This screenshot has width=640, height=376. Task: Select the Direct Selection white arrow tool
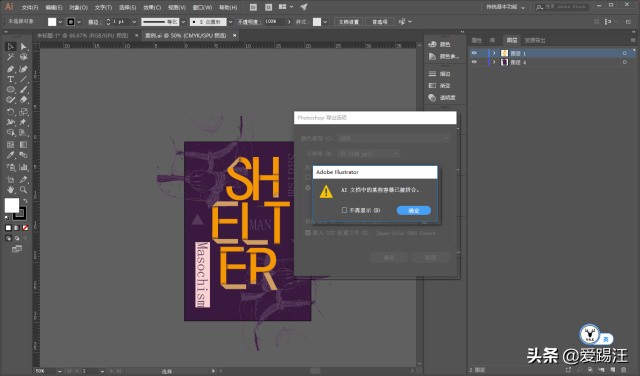click(24, 47)
